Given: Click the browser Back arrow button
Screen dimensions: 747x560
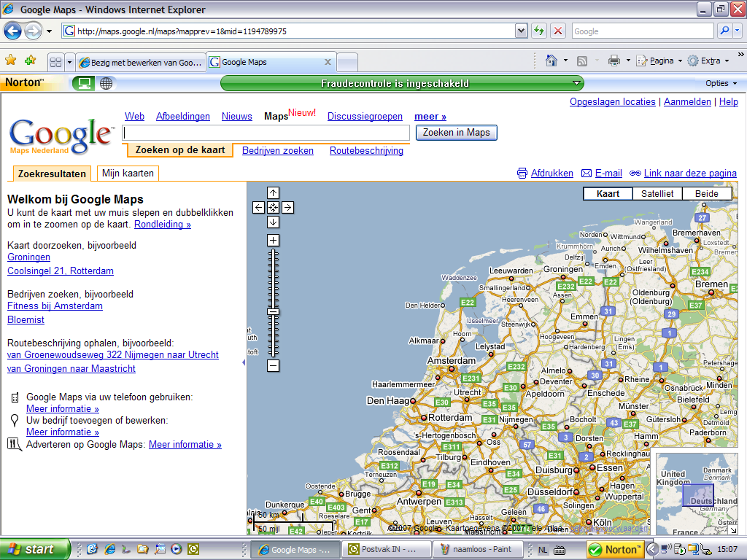Looking at the screenshot, I should (13, 31).
